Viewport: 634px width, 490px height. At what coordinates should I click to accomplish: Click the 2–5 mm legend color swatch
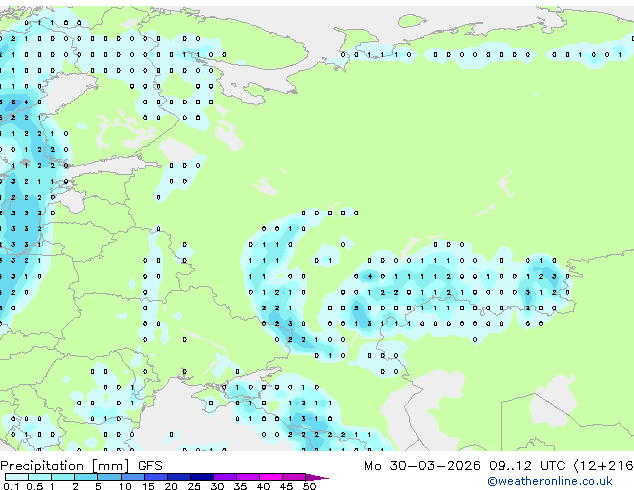click(x=86, y=477)
